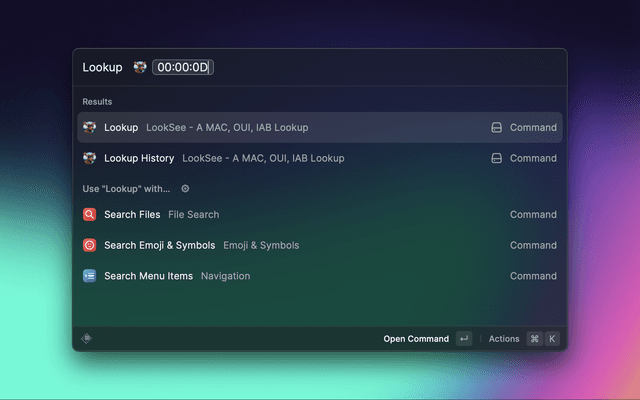Open fallback settings gear beside Use "Lookup" with
Screen dimensions: 640x400
pyautogui.click(x=185, y=188)
